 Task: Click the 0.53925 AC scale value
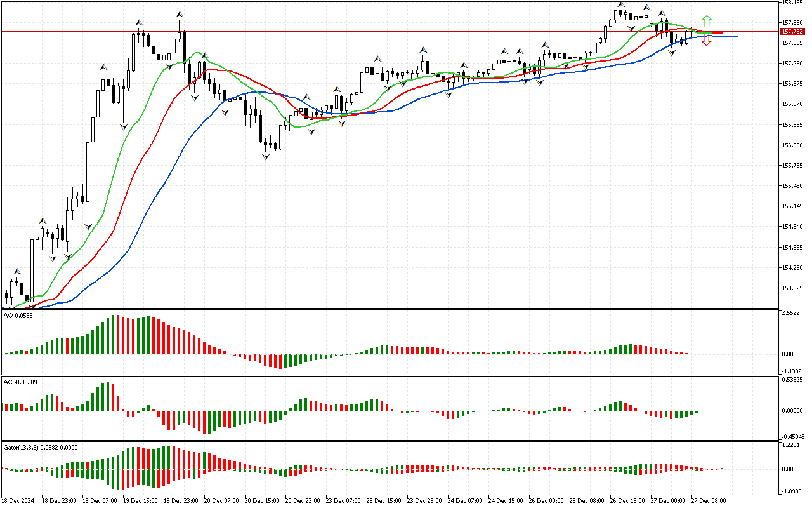(x=793, y=380)
